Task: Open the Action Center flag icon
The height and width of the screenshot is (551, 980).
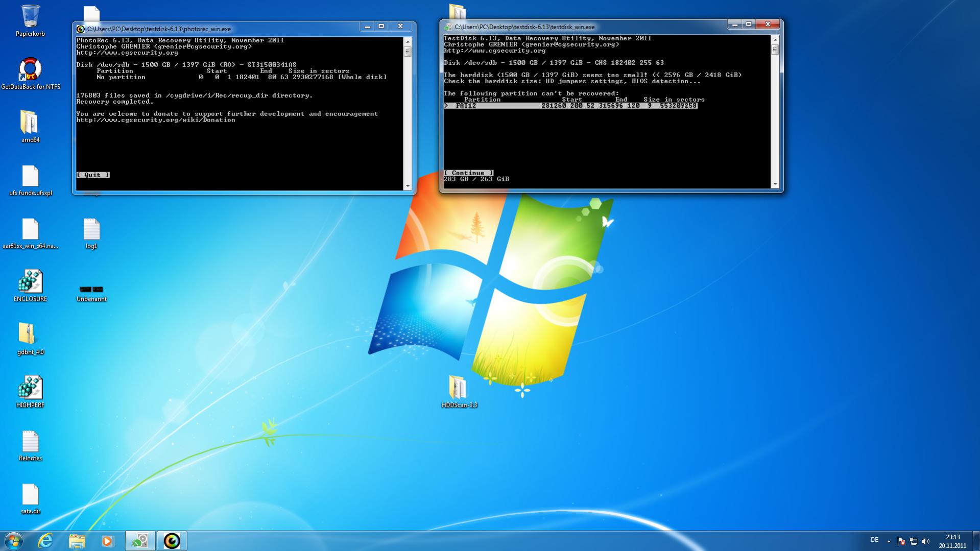Action: pos(901,541)
